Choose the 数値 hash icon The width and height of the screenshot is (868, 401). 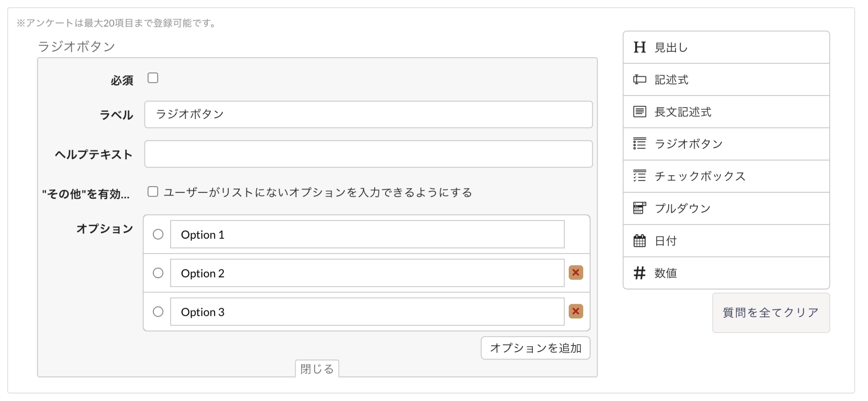pyautogui.click(x=639, y=273)
